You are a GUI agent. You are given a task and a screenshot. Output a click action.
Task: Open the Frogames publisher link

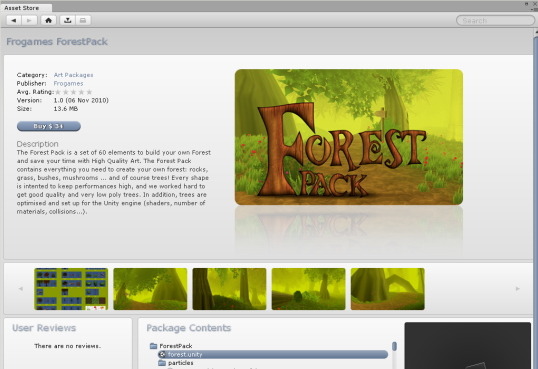point(68,83)
